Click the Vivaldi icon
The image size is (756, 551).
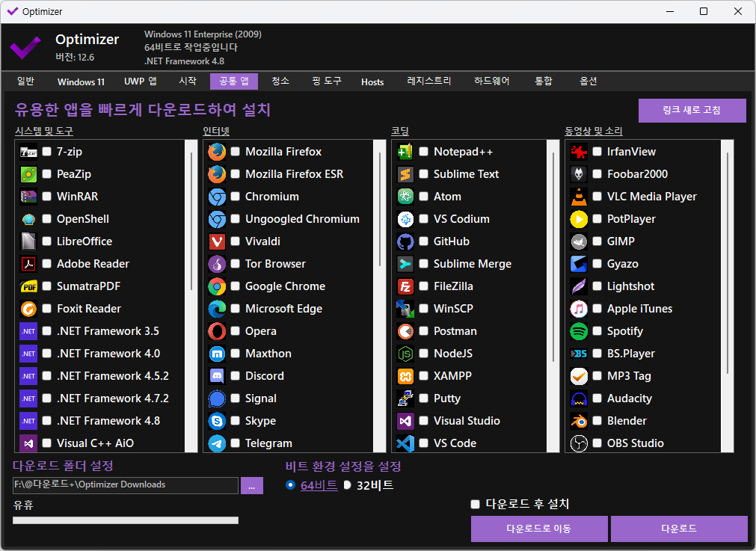[x=217, y=241]
